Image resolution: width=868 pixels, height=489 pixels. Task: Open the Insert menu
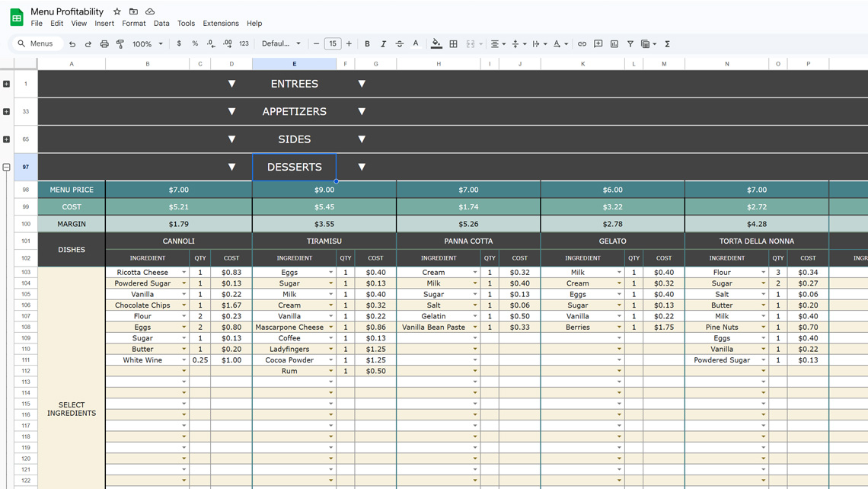click(x=104, y=24)
